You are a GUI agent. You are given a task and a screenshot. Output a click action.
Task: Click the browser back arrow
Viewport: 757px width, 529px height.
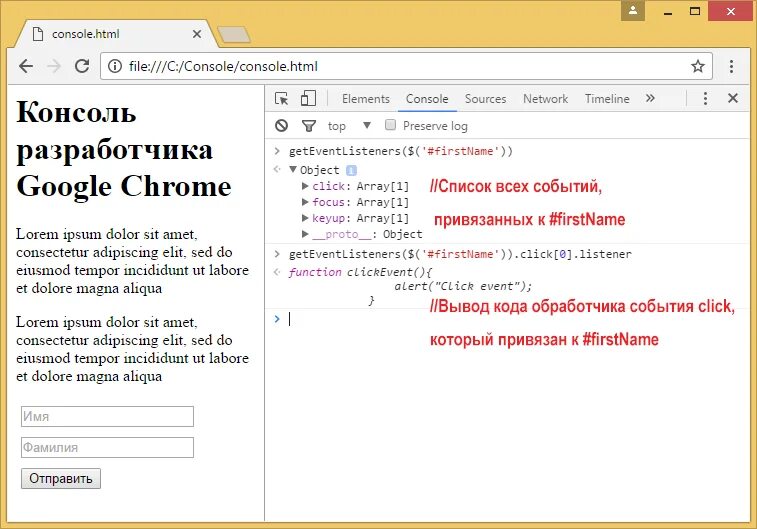point(26,66)
